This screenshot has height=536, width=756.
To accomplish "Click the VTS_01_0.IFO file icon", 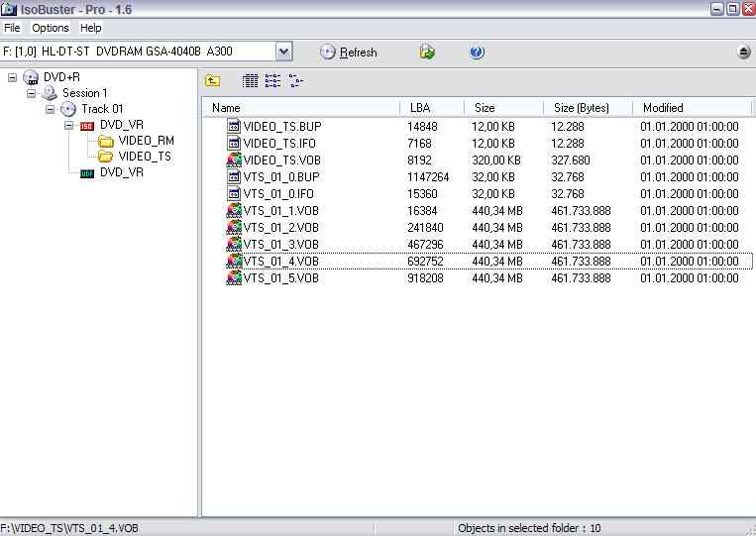I will pyautogui.click(x=234, y=194).
